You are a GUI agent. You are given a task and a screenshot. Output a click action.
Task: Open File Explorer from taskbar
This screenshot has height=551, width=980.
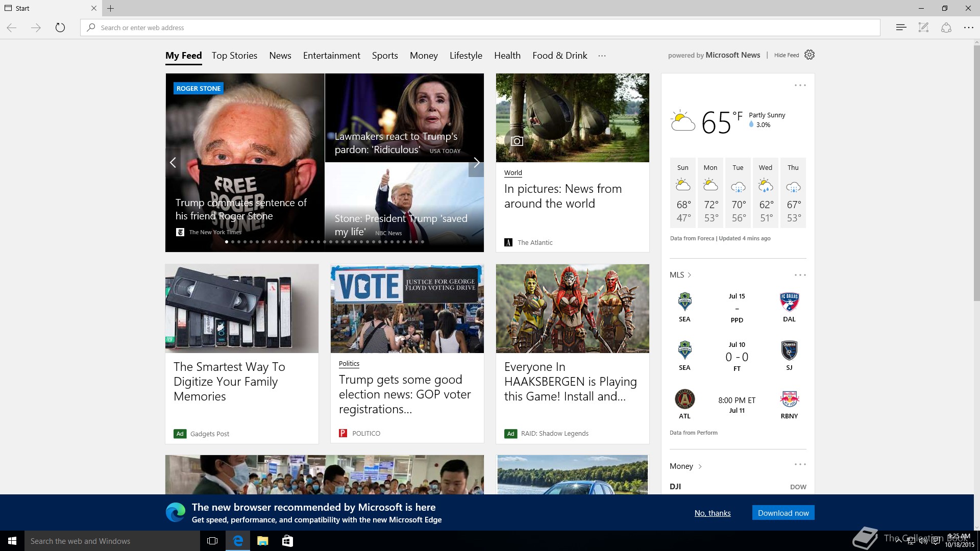263,541
